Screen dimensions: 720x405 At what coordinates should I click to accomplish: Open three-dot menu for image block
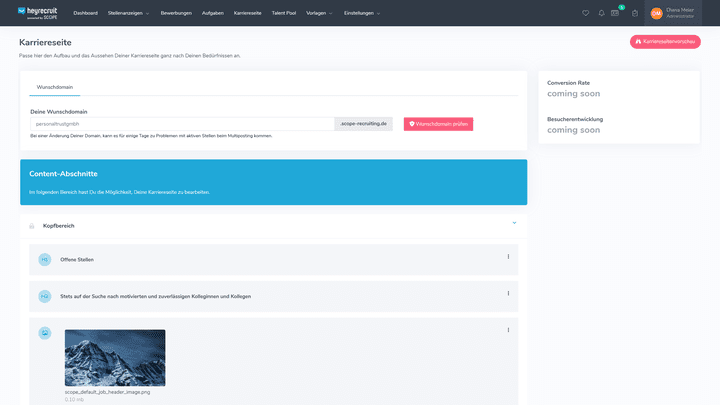point(508,330)
